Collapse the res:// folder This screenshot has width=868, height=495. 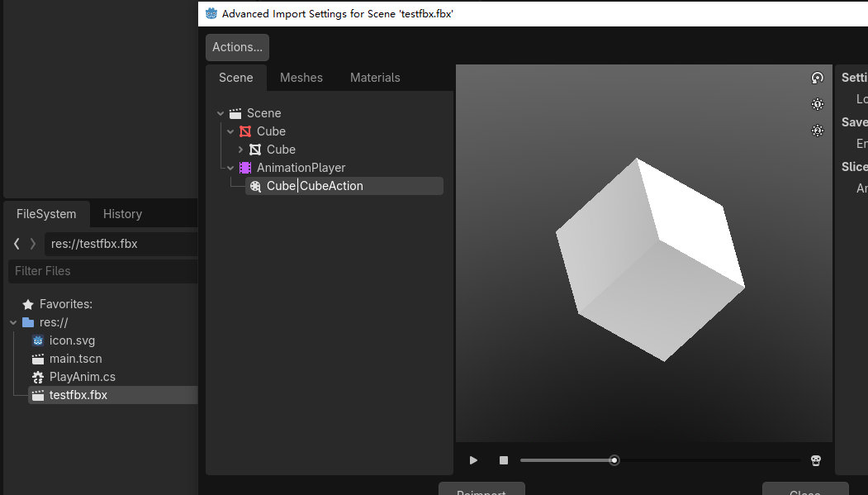(13, 322)
